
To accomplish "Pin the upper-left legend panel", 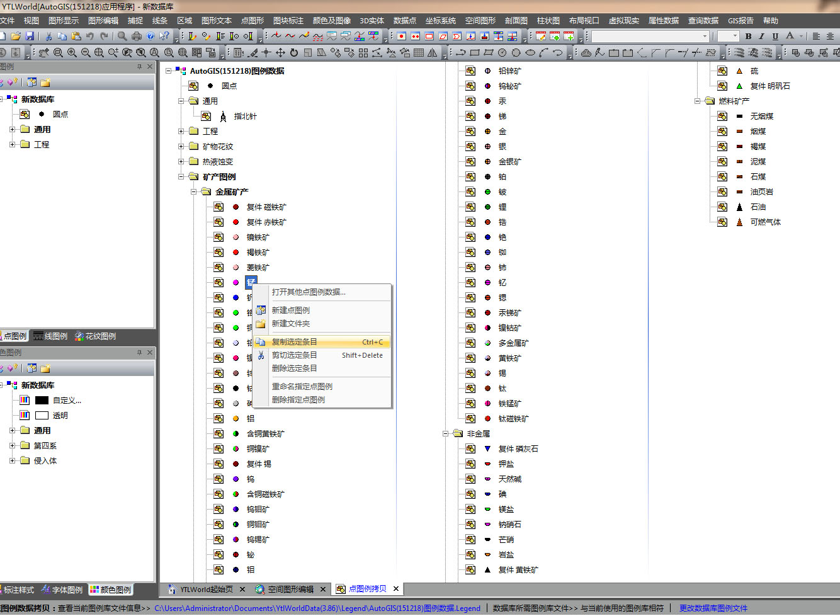I will [139, 66].
